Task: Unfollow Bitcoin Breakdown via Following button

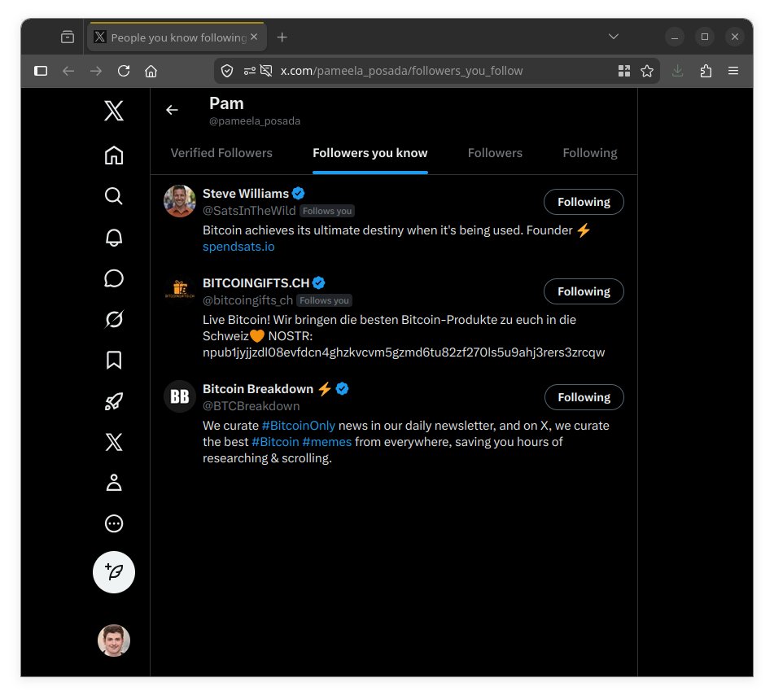Action: click(584, 397)
